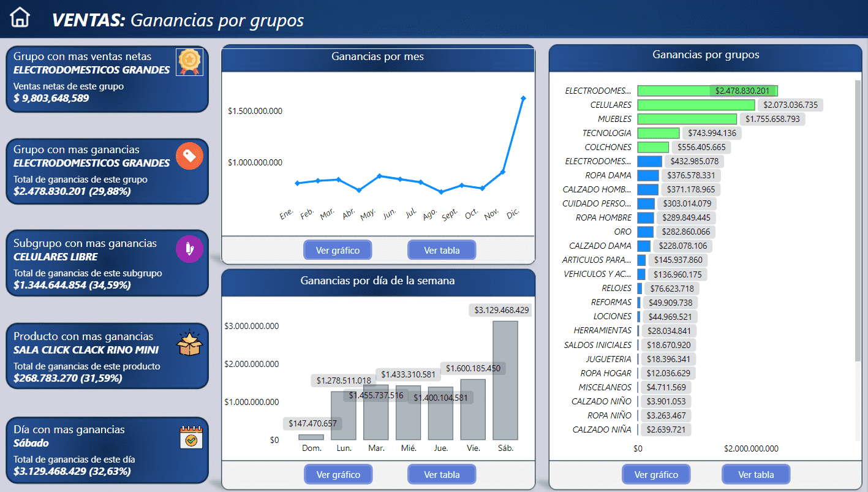This screenshot has width=868, height=492.
Task: Click the Nov. data point on line chart
Action: click(x=503, y=172)
